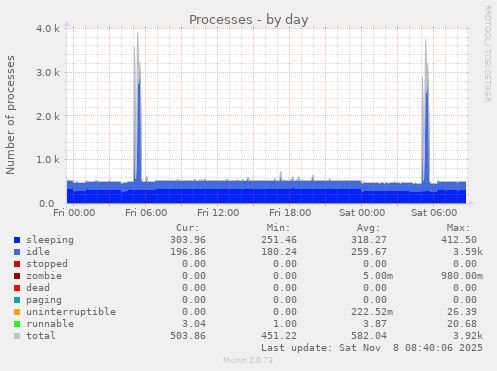Click the paging legend color swatch

17,300
